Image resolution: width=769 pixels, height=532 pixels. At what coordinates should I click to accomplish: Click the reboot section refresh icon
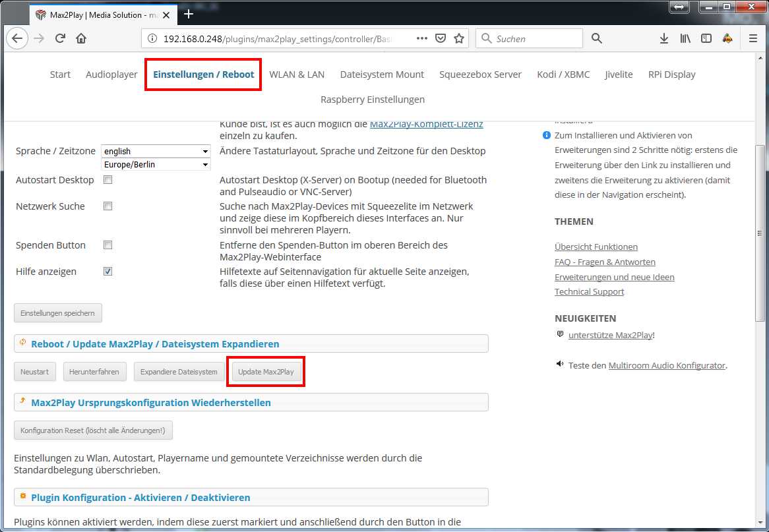tap(22, 343)
